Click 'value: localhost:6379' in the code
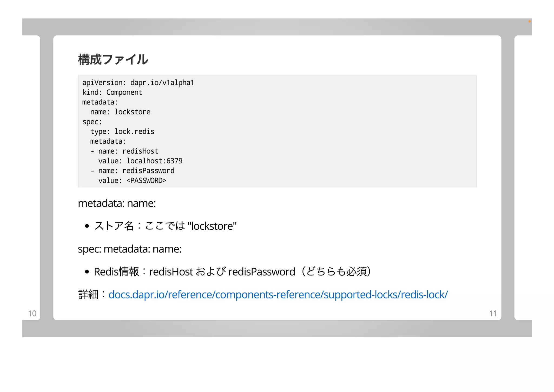This screenshot has height=392, width=554. click(140, 161)
